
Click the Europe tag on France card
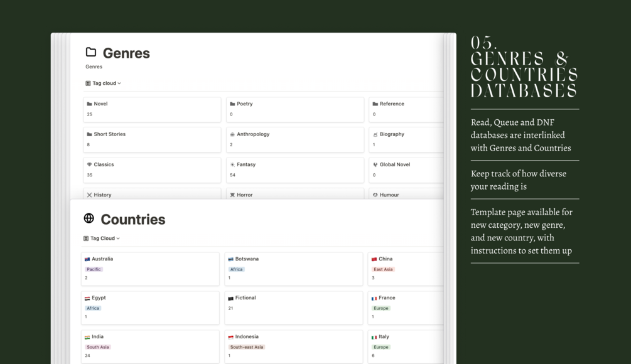(381, 309)
